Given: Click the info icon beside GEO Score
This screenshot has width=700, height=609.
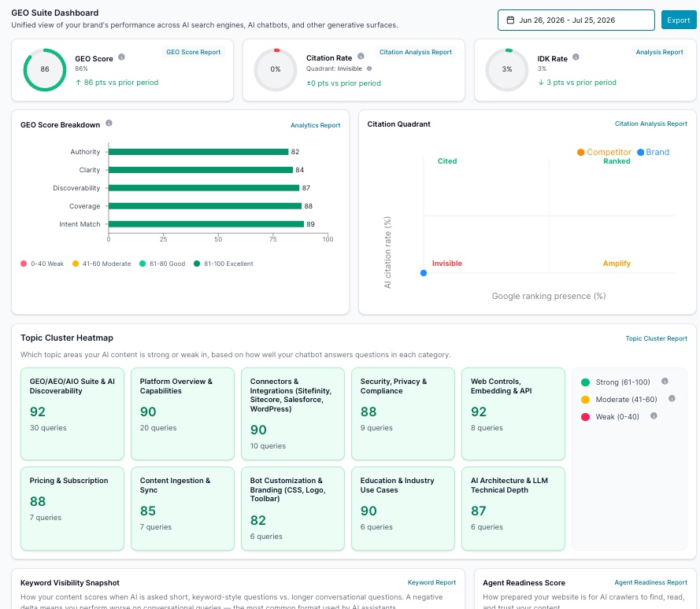Looking at the screenshot, I should tap(121, 57).
